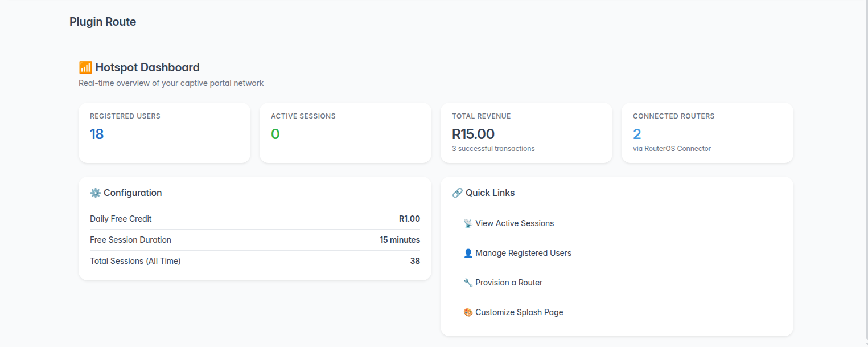Click the Total Sessions (All Time) row label
Image resolution: width=868 pixels, height=347 pixels.
click(135, 261)
